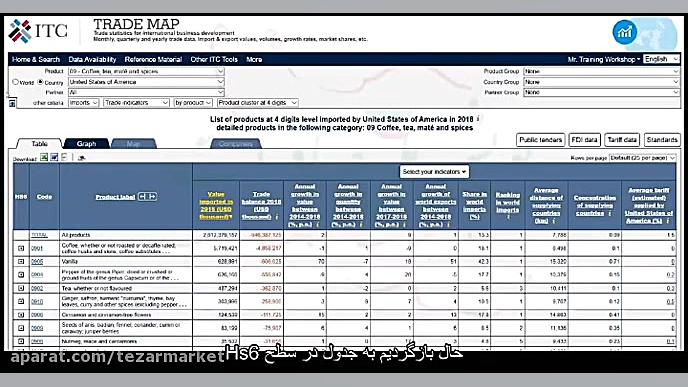Image resolution: width=688 pixels, height=387 pixels.
Task: Open the Trade indicators dropdown
Action: tap(136, 103)
